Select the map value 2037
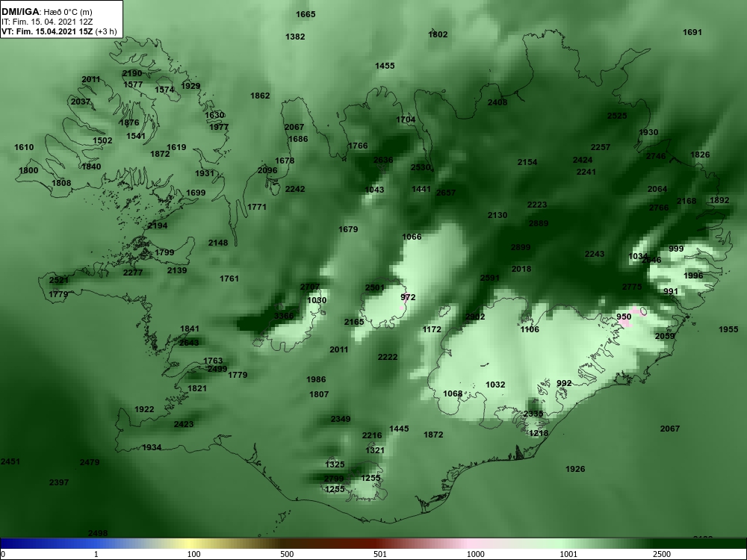Screen dimensions: 747x560 pyautogui.click(x=81, y=102)
